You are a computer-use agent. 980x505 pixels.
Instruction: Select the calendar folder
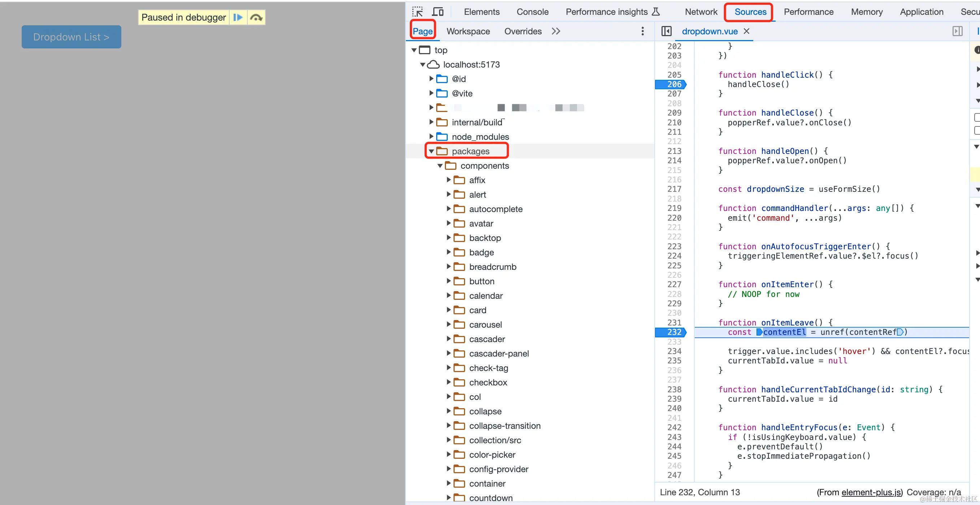486,296
